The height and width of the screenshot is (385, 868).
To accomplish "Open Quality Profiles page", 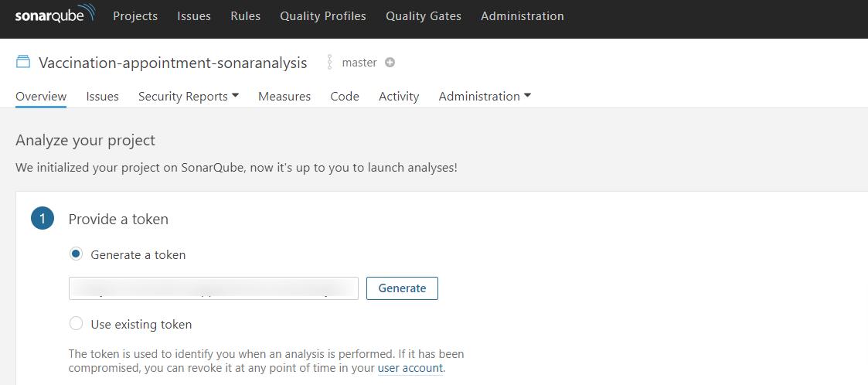I will pos(323,16).
